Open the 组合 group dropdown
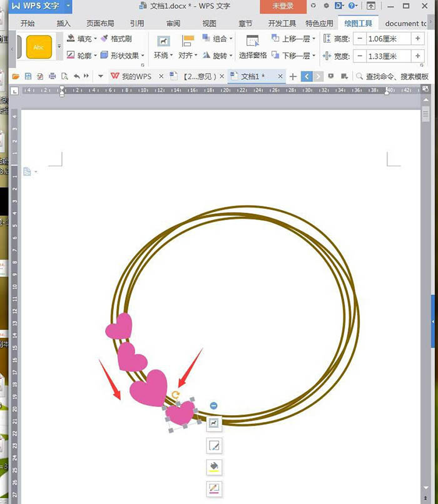The image size is (438, 504). tap(231, 39)
